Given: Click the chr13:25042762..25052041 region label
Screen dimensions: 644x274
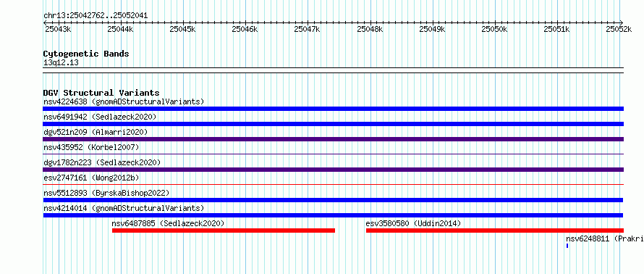Looking at the screenshot, I should pos(96,16).
